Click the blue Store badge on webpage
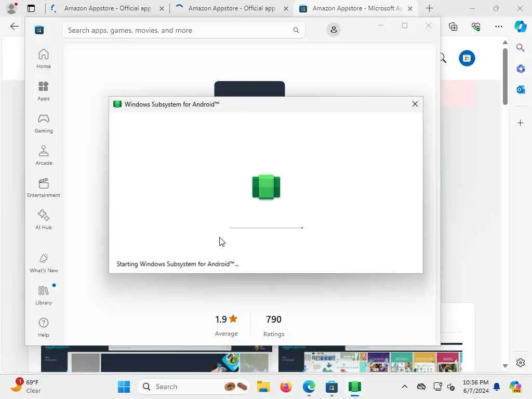This screenshot has width=532, height=399. [x=467, y=58]
